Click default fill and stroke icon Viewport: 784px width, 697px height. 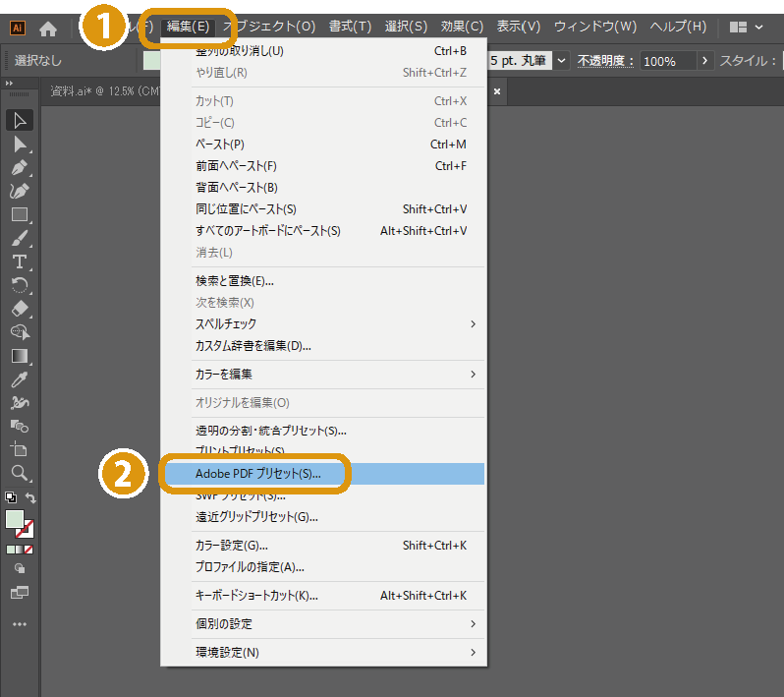click(11, 497)
